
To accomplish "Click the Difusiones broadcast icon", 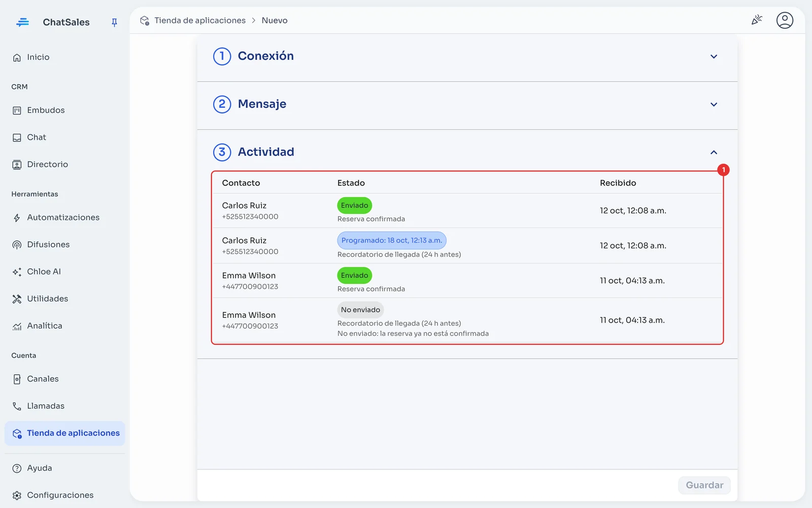I will click(x=17, y=245).
